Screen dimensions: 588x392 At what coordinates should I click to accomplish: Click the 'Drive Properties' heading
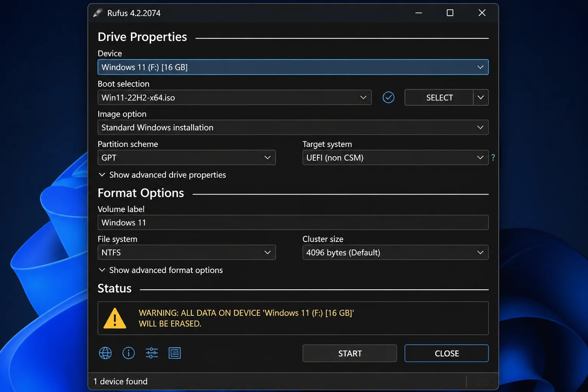(142, 37)
